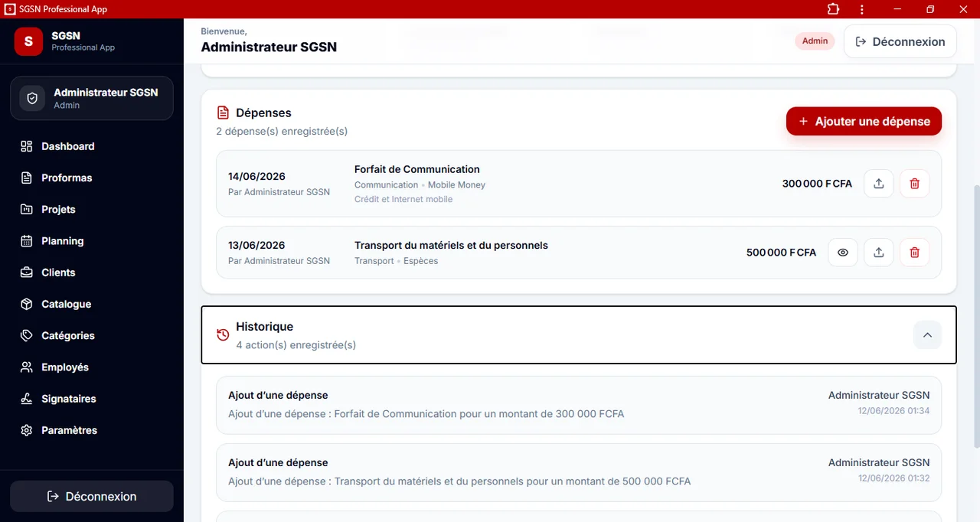Click the Employés people icon
The height and width of the screenshot is (522, 980).
pyautogui.click(x=27, y=367)
